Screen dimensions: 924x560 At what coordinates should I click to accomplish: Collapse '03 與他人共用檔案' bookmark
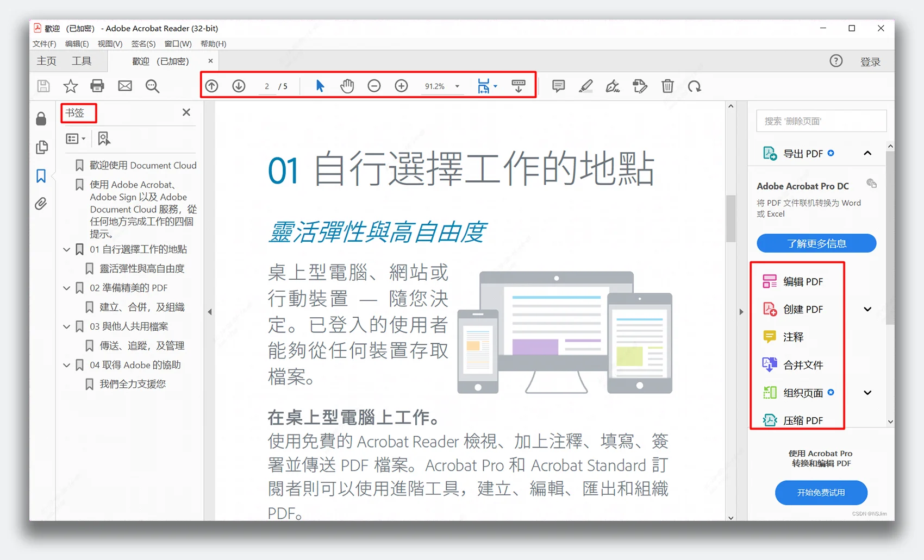67,326
